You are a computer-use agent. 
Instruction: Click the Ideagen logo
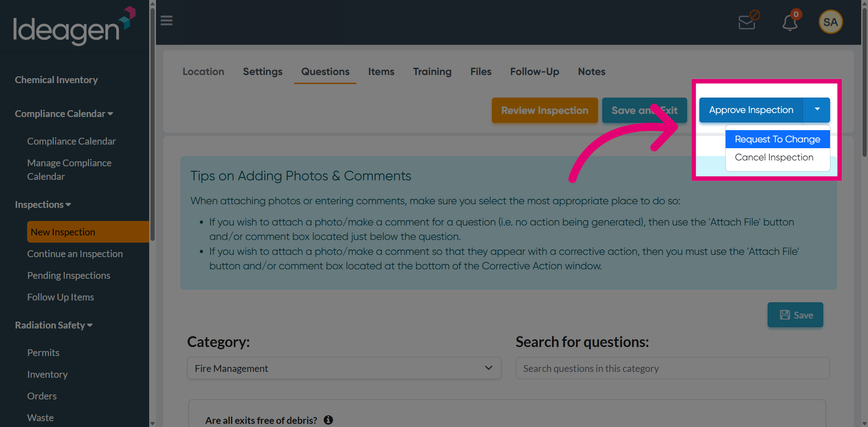coord(74,26)
